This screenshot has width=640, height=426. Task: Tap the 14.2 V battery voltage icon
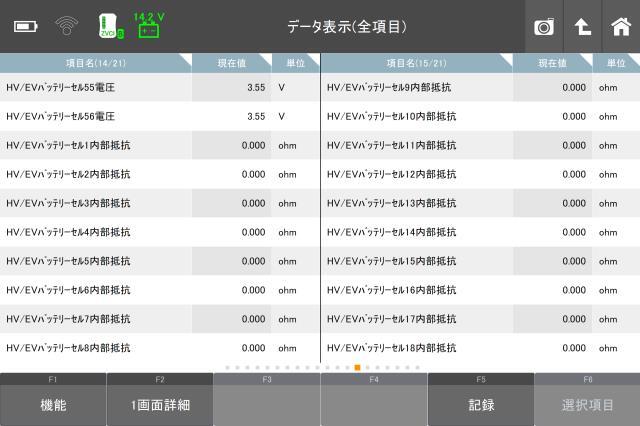(x=149, y=25)
